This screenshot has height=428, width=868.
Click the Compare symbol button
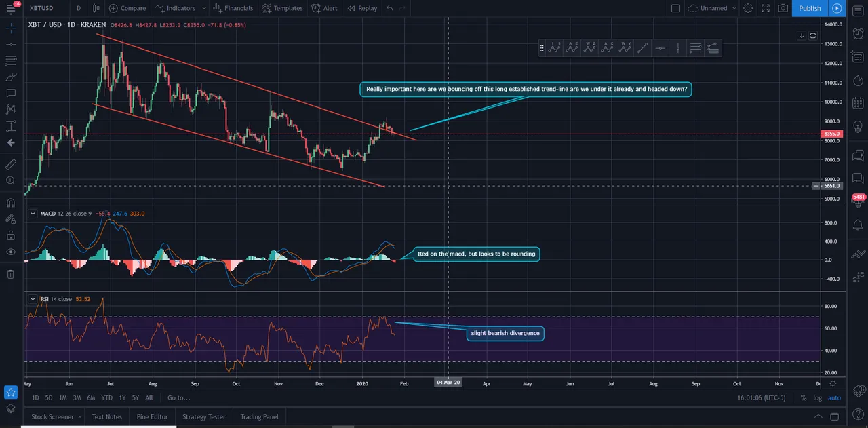[x=127, y=8]
